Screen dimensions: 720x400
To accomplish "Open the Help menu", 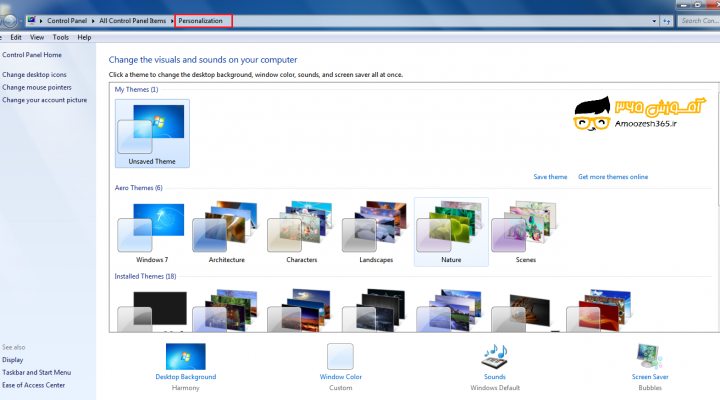I will click(x=84, y=37).
